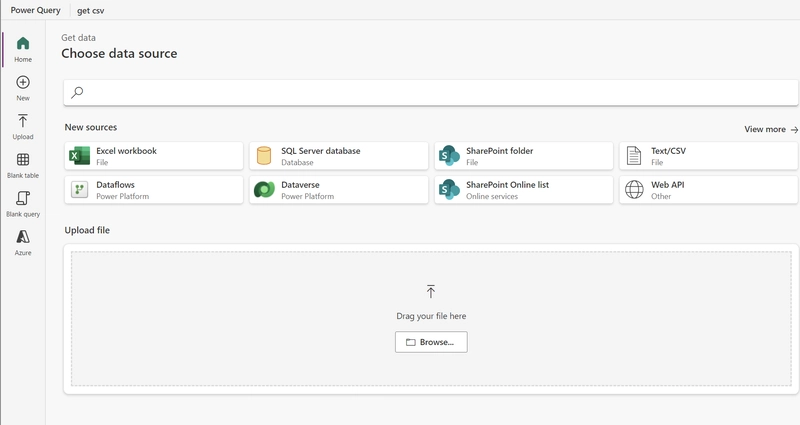The height and width of the screenshot is (425, 800).
Task: Choose Blank table in the sidebar
Action: [23, 165]
